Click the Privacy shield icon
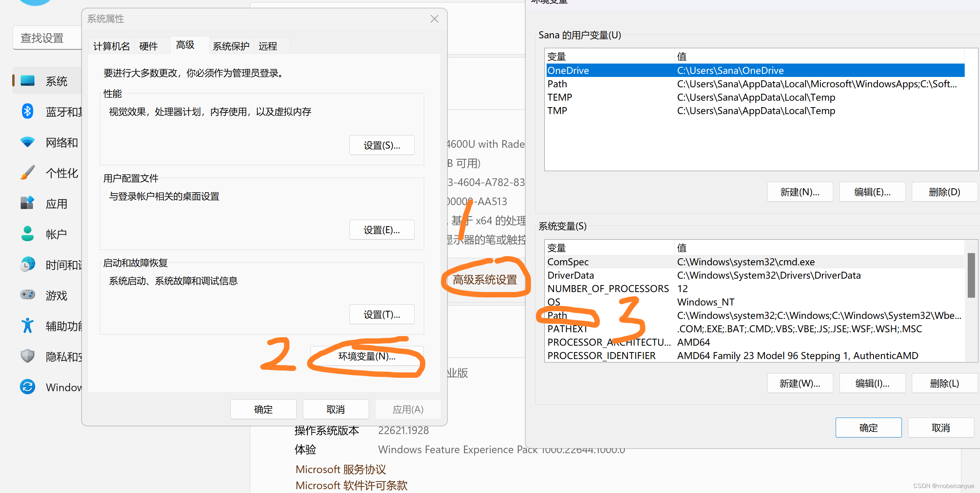The height and width of the screenshot is (493, 980). [27, 356]
